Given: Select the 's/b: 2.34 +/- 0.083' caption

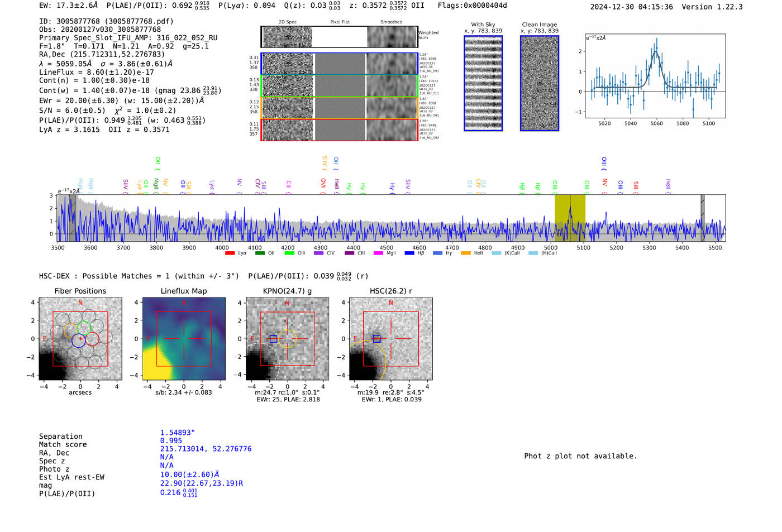Looking at the screenshot, I should click(184, 392).
